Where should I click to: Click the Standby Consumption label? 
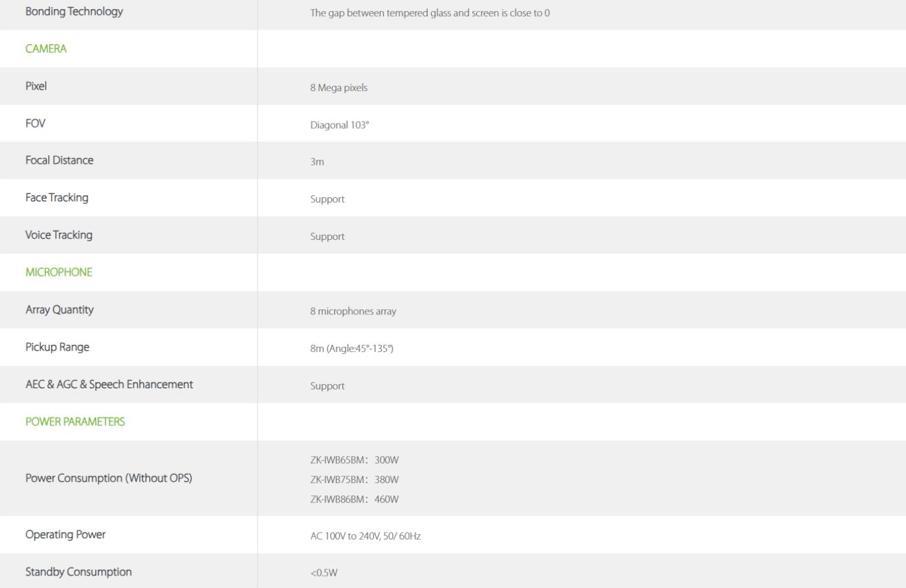tap(78, 572)
